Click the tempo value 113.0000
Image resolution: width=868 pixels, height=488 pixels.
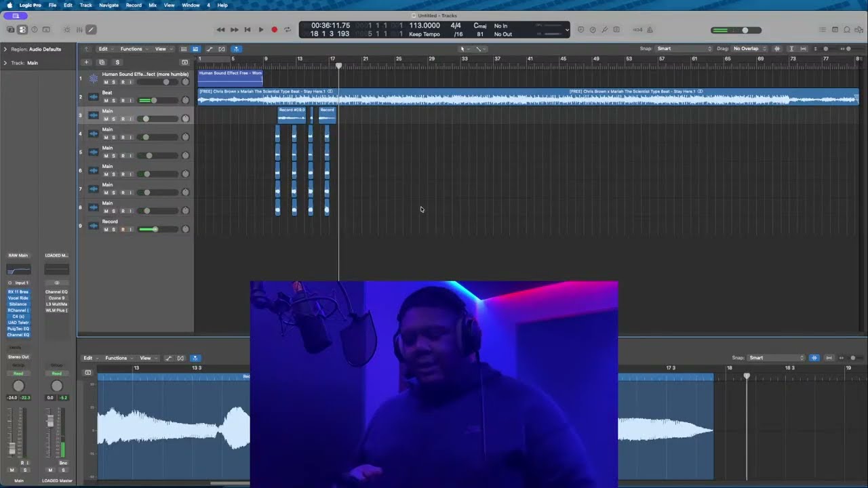coord(425,26)
